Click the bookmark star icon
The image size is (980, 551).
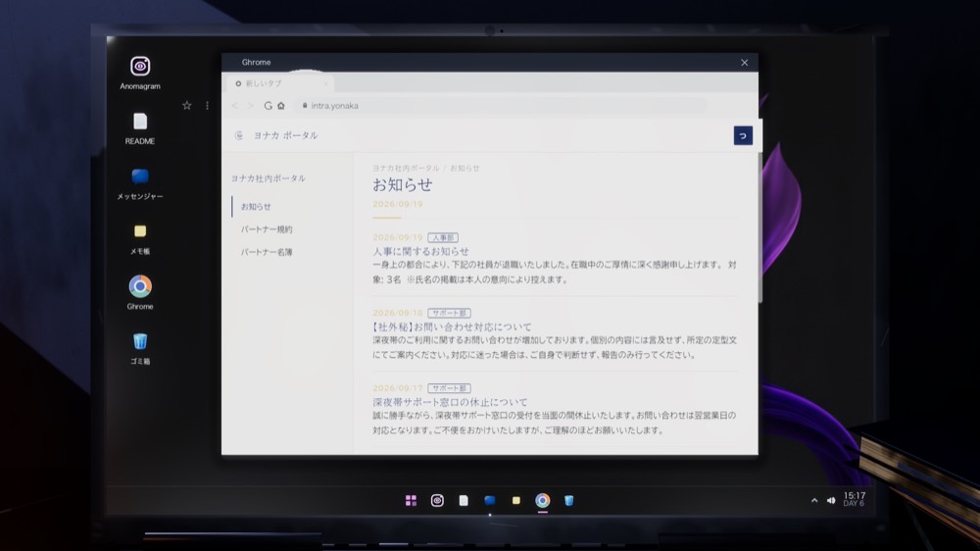pos(187,105)
